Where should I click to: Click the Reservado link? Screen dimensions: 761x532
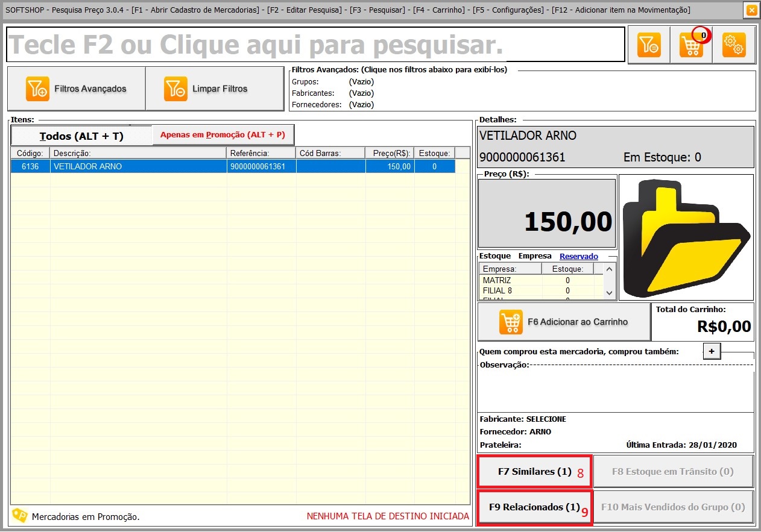point(578,256)
